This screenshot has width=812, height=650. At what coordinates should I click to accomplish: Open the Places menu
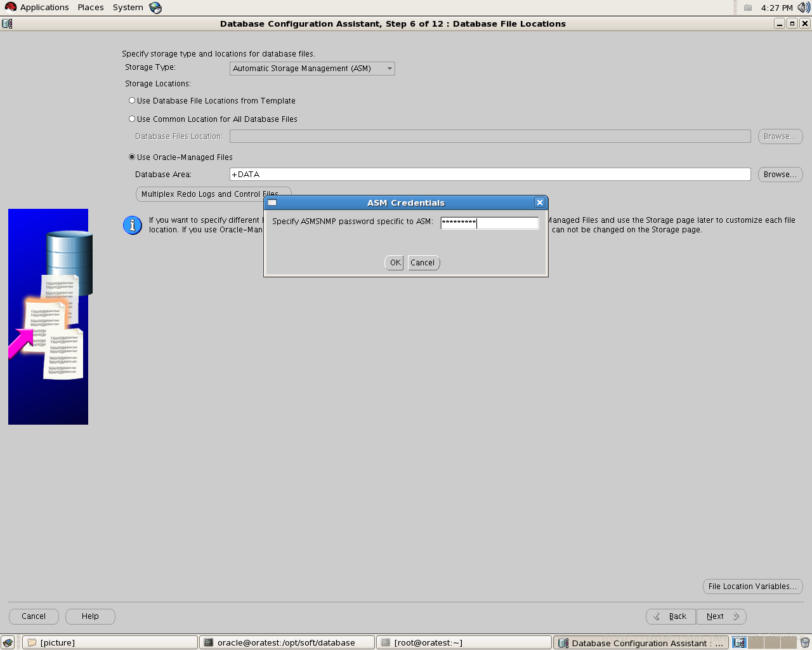pyautogui.click(x=91, y=8)
